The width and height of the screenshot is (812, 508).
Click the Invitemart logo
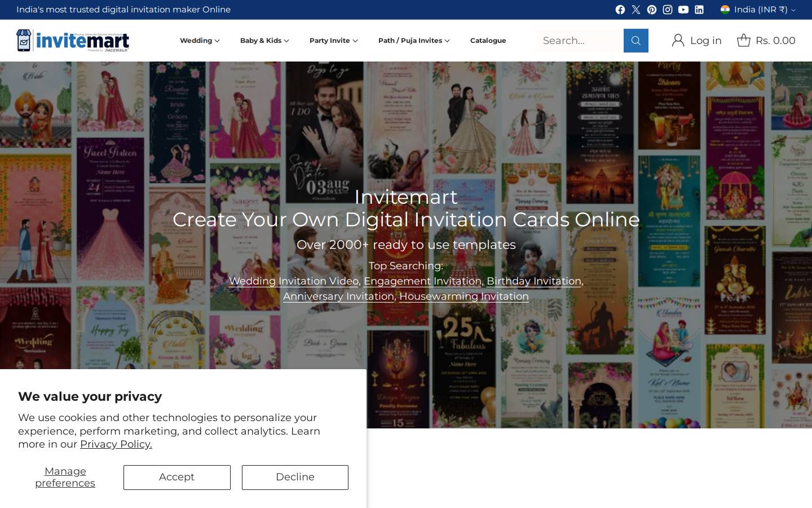coord(73,41)
